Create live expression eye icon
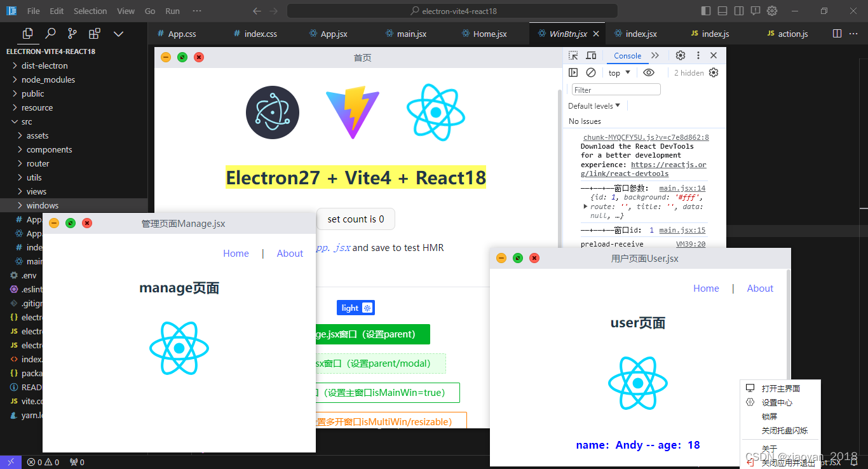868x469 pixels. tap(648, 72)
